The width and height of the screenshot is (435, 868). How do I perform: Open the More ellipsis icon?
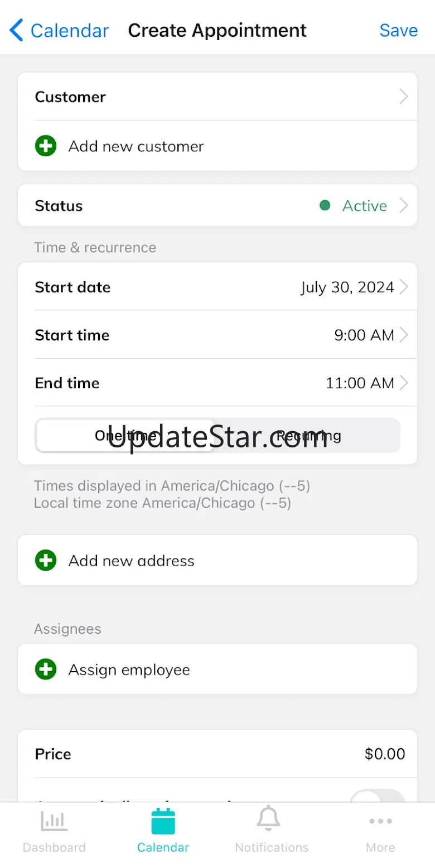(x=380, y=821)
